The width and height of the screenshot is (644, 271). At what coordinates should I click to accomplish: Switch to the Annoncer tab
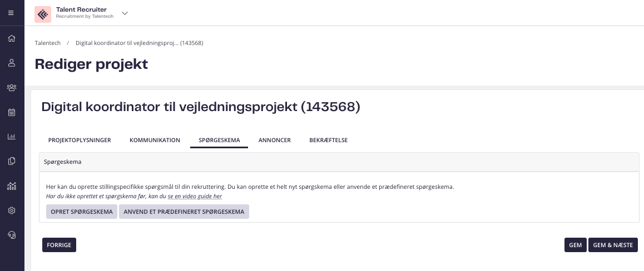click(x=274, y=140)
